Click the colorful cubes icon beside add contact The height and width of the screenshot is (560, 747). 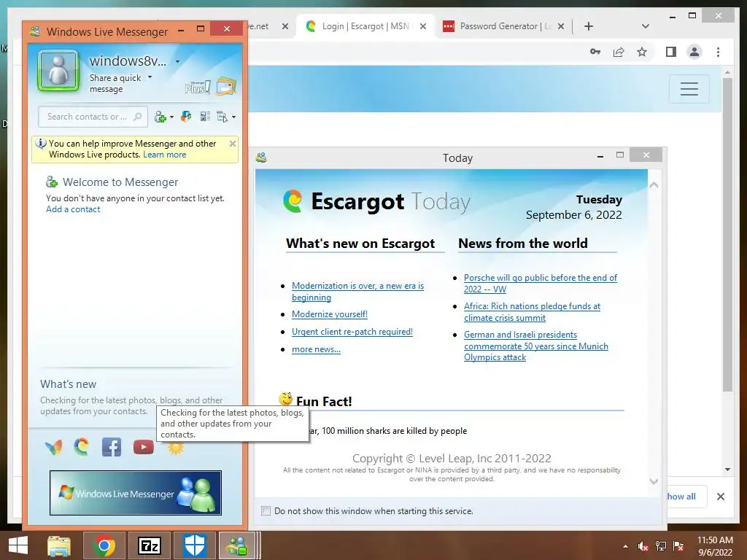(x=186, y=117)
